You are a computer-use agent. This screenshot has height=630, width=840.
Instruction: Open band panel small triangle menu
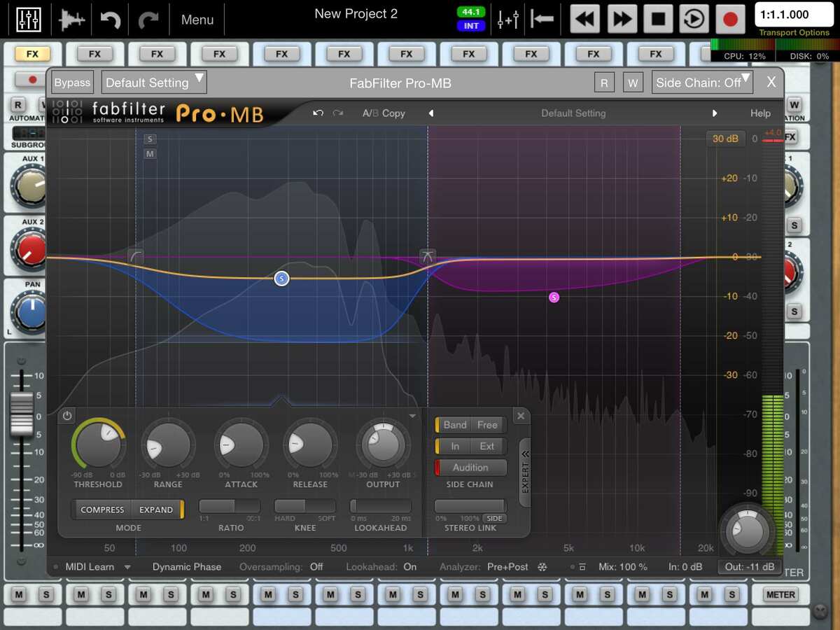[x=412, y=416]
